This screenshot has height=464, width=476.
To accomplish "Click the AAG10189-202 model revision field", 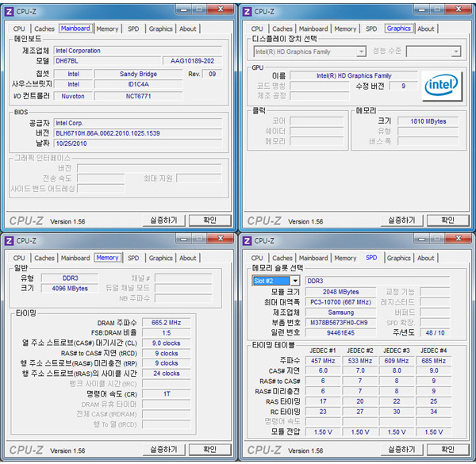I will pyautogui.click(x=193, y=61).
